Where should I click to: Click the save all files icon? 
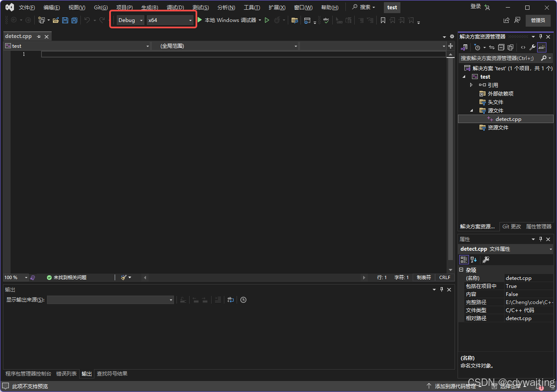[74, 20]
